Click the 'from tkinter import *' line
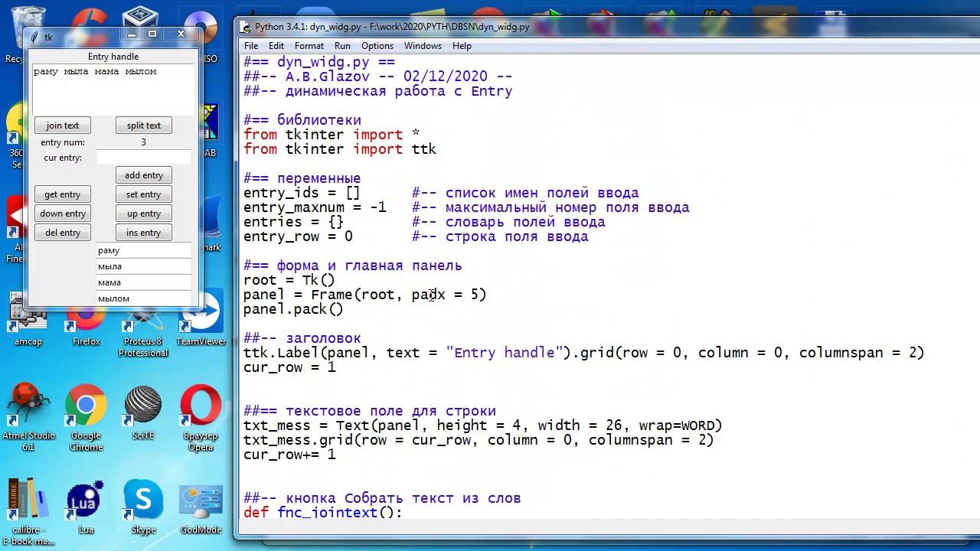 pos(332,135)
